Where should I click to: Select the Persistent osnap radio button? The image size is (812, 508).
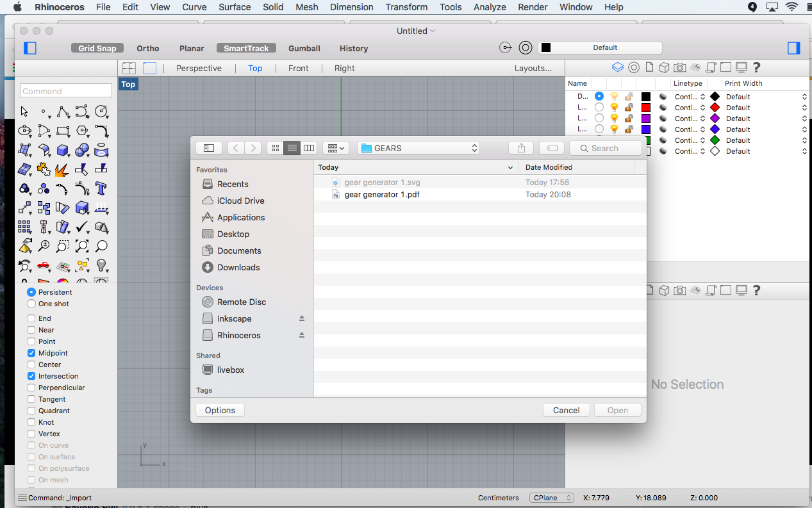[31, 292]
